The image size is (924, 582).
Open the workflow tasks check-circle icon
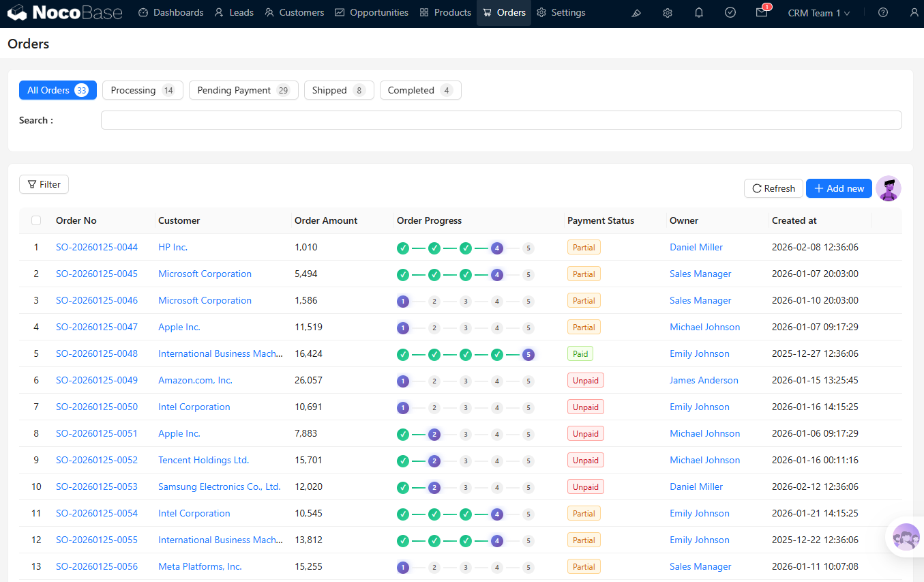(730, 13)
